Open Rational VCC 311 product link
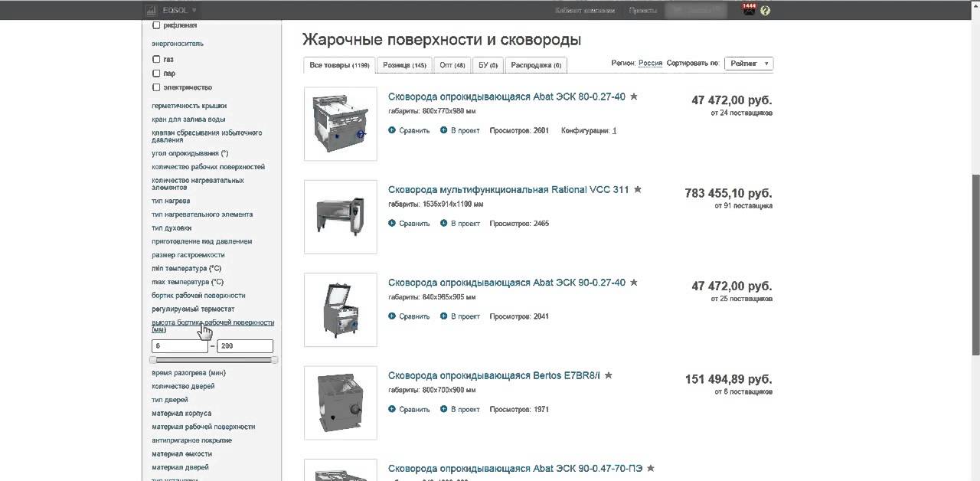980x481 pixels. (508, 189)
